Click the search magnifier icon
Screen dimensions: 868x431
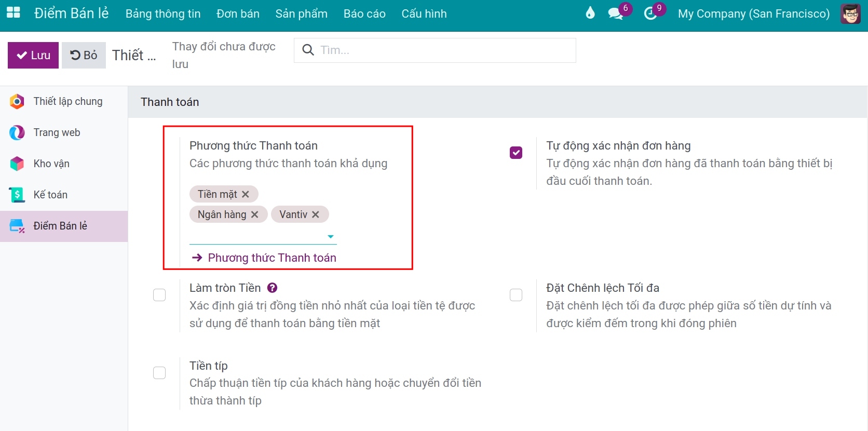pyautogui.click(x=308, y=50)
